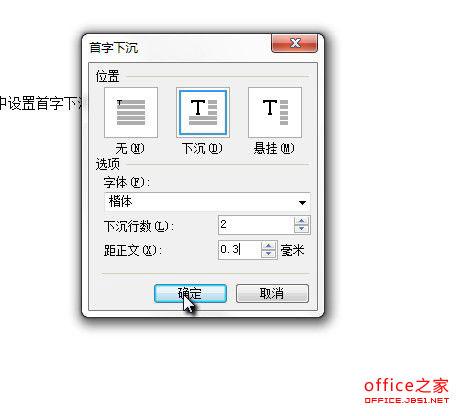Open the 字体 font dropdown arrow
Image resolution: width=465 pixels, height=416 pixels.
pyautogui.click(x=302, y=202)
